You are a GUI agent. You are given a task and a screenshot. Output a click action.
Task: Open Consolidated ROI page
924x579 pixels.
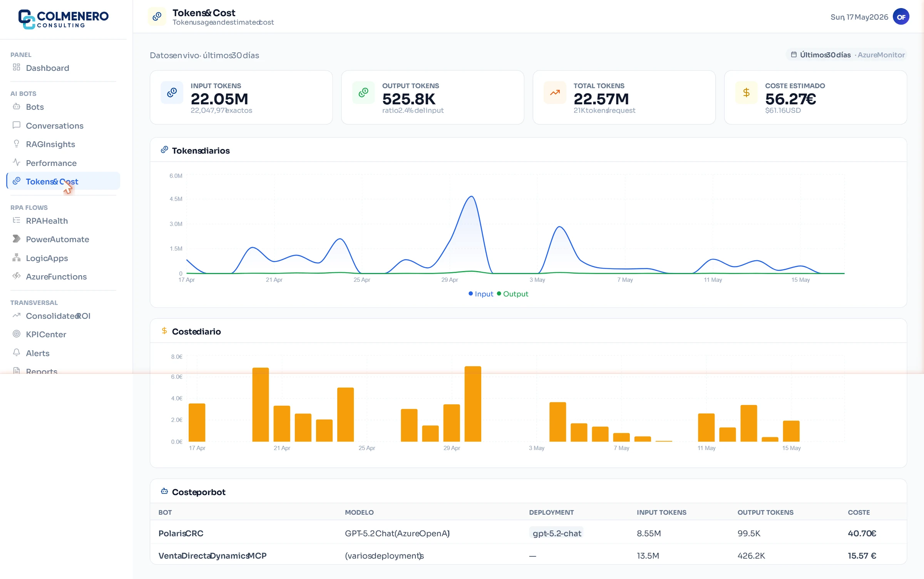click(63, 316)
